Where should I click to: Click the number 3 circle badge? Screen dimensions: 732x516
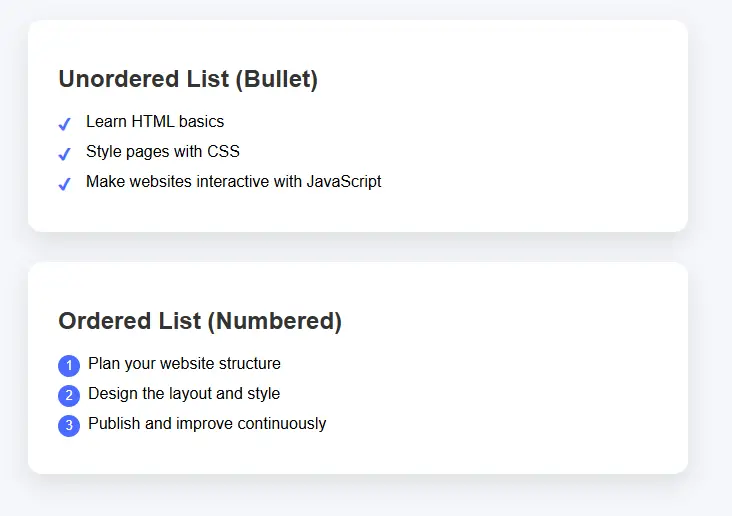click(68, 426)
